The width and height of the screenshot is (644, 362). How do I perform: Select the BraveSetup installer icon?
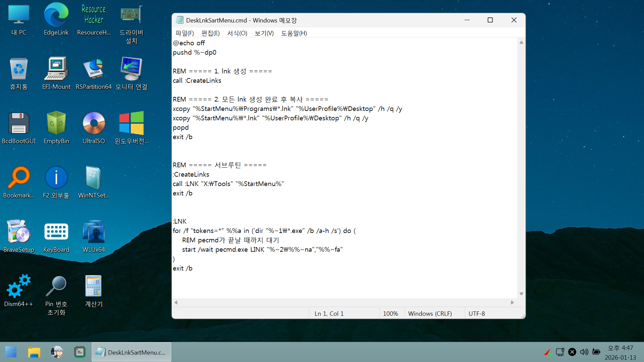click(19, 232)
